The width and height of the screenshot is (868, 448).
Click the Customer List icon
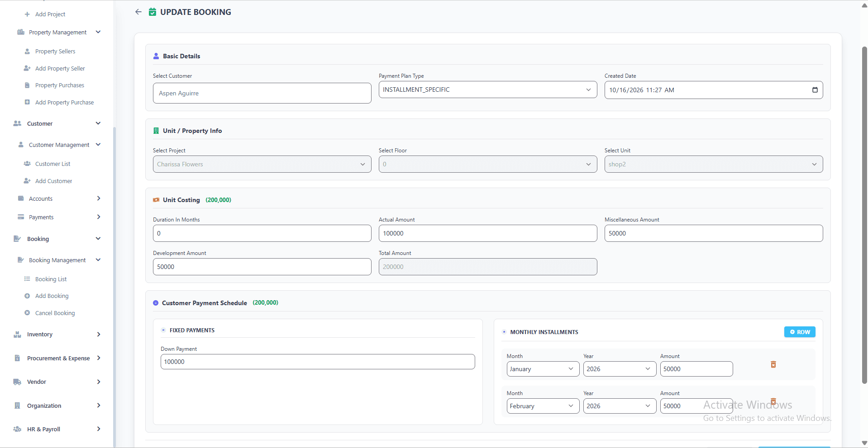[x=27, y=164]
